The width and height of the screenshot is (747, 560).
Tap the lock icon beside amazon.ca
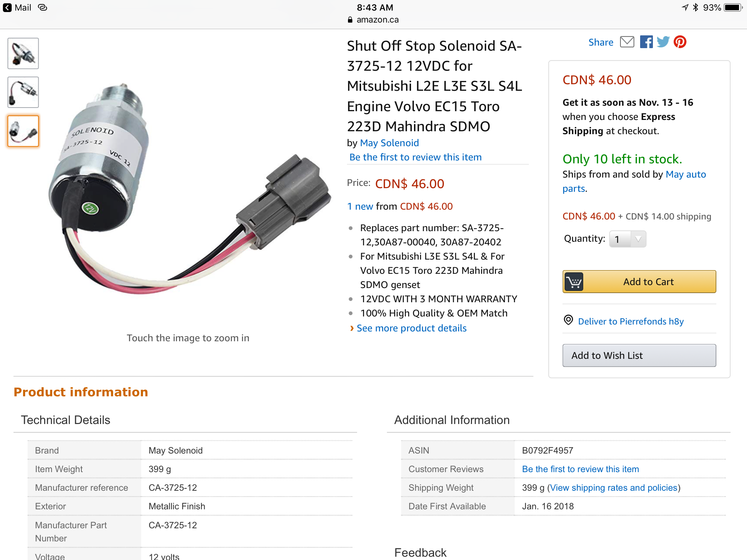pyautogui.click(x=350, y=20)
